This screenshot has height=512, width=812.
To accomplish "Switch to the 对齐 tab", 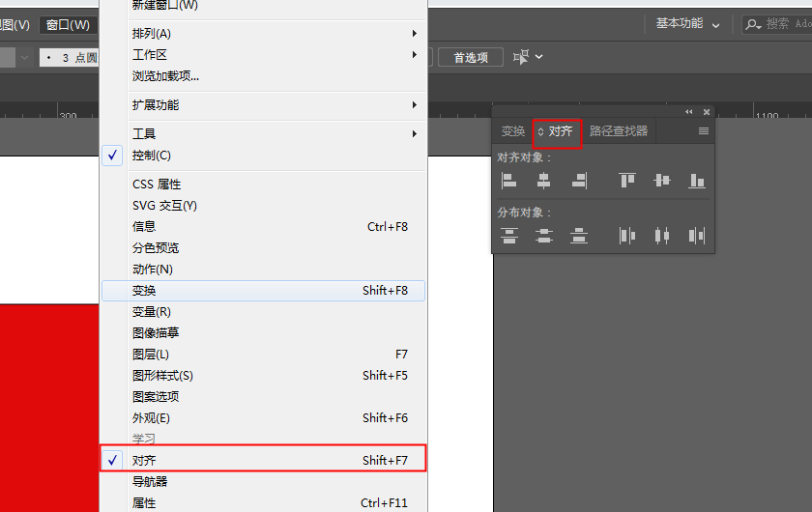I will (561, 131).
